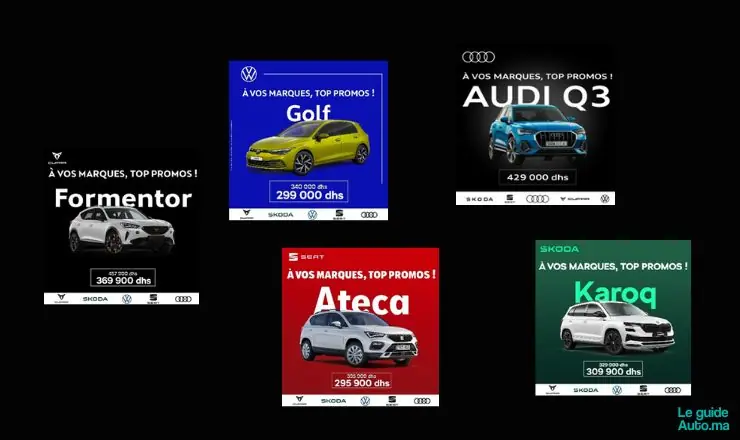
Task: Select the blue Audi Q3 car image
Action: click(538, 134)
